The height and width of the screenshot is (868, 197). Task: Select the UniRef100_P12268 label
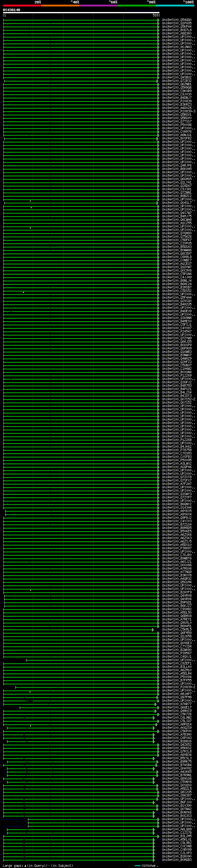tap(177, 440)
